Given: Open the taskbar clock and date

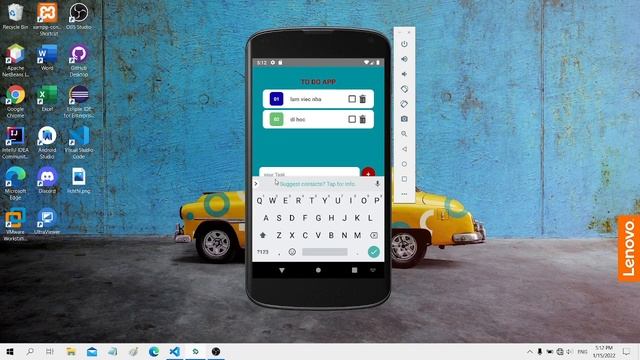Looking at the screenshot, I should (x=604, y=351).
